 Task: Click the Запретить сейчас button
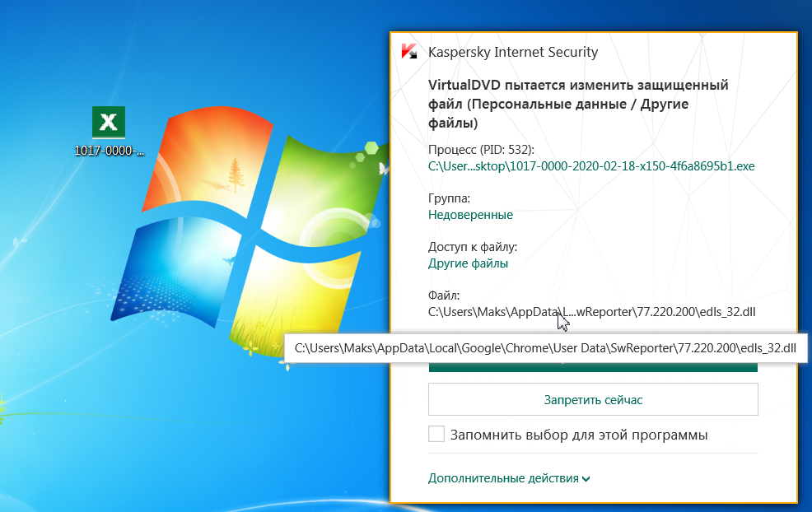[593, 399]
